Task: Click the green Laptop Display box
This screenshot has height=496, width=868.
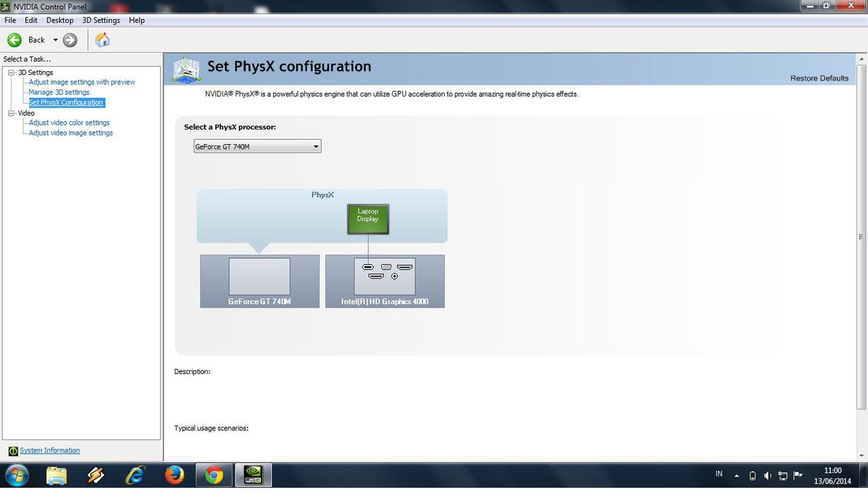Action: tap(368, 219)
